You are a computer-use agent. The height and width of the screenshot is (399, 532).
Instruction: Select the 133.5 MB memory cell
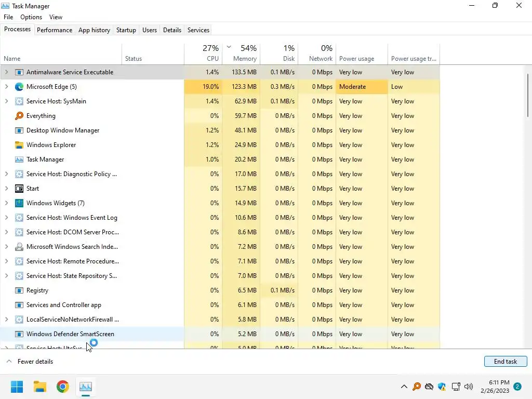pyautogui.click(x=241, y=72)
